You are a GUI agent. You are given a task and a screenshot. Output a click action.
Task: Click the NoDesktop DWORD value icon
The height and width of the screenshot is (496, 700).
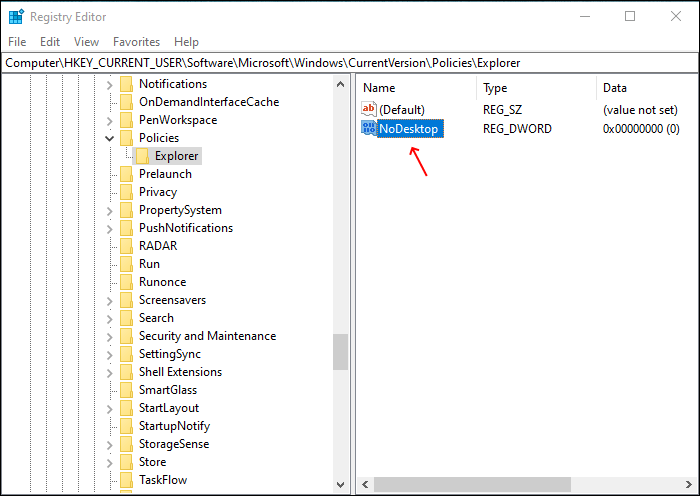pyautogui.click(x=368, y=129)
